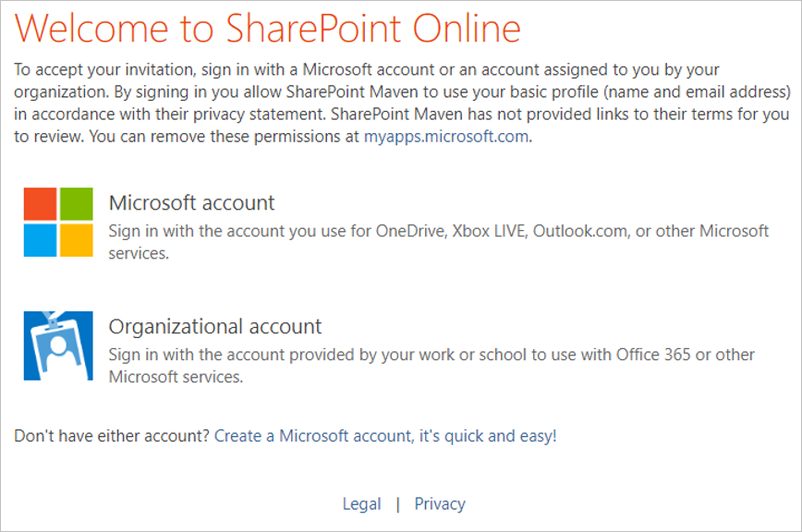Open the Legal link in the footer
This screenshot has width=802, height=532.
(361, 504)
